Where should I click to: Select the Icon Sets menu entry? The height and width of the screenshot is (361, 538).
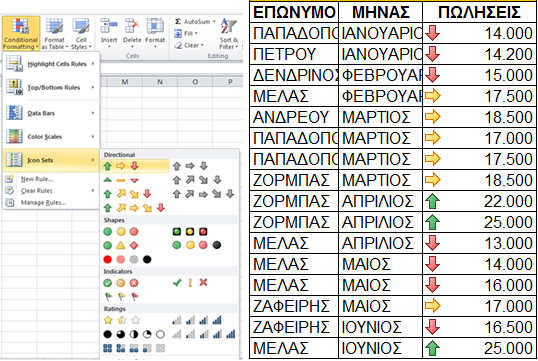coord(51,160)
